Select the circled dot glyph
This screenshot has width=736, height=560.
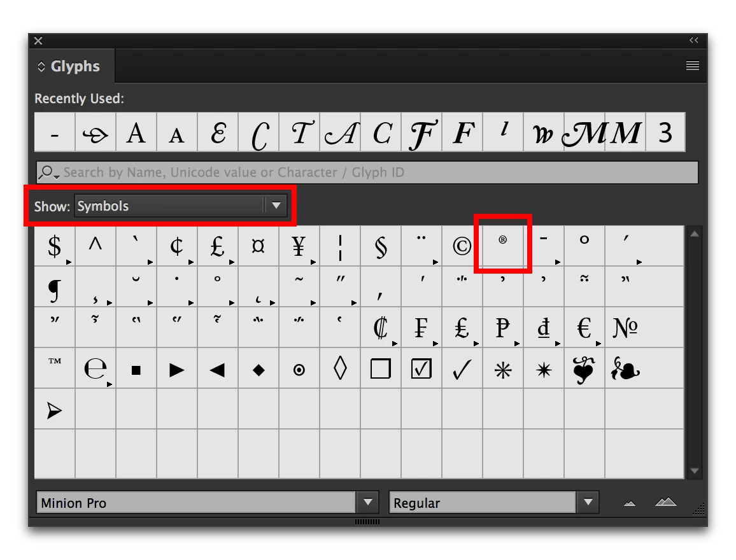299,368
